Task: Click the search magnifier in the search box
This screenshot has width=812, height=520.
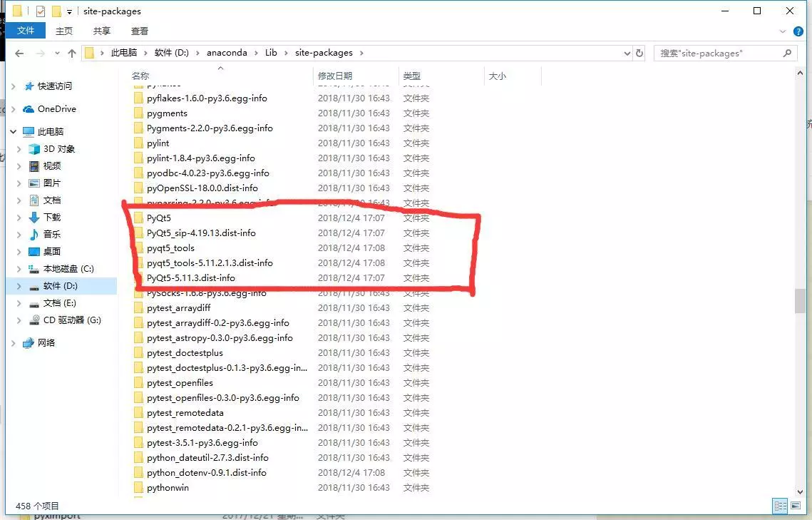Action: (x=786, y=53)
